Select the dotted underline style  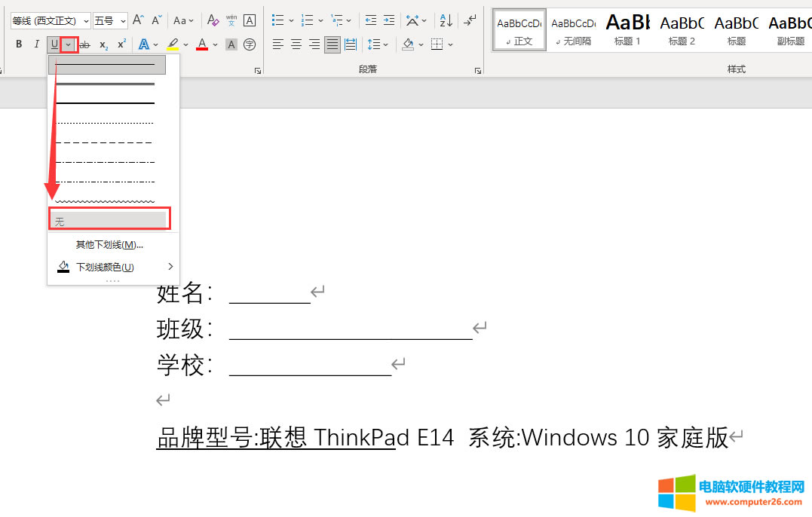(107, 123)
